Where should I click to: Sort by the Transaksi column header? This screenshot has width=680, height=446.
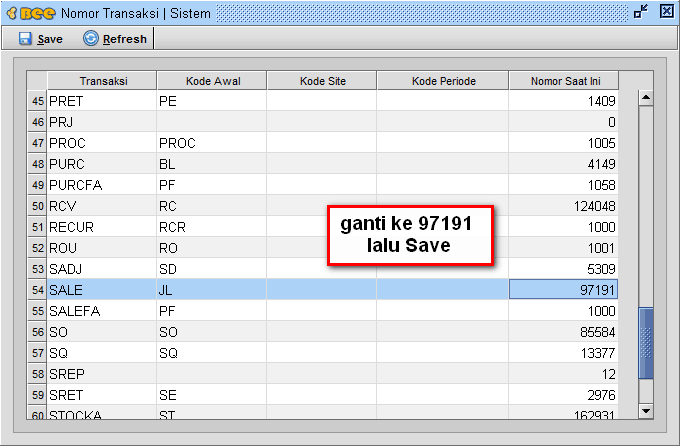tap(102, 81)
